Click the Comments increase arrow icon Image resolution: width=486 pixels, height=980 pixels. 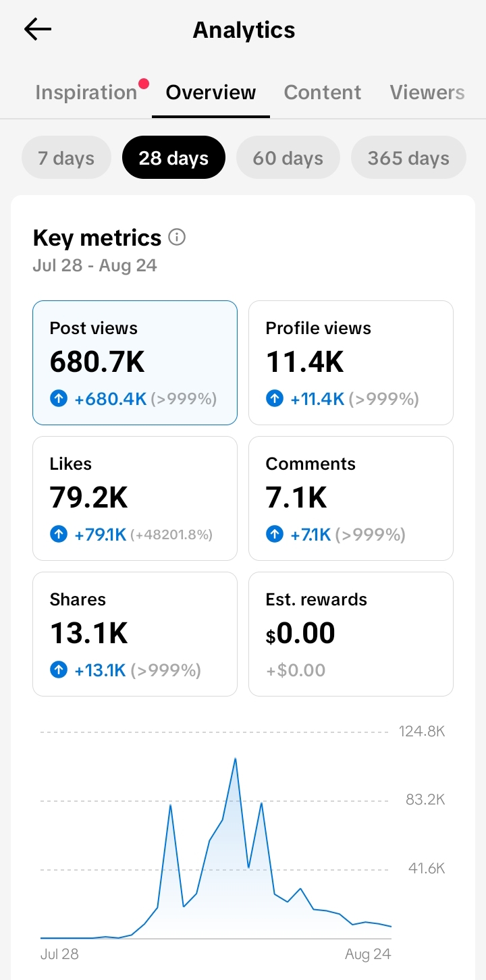coord(275,535)
